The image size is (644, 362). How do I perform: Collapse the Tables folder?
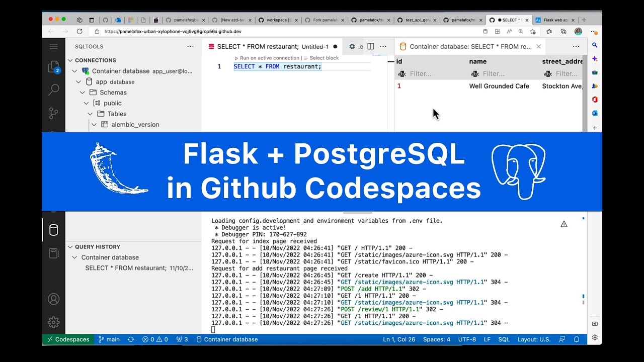[90, 114]
